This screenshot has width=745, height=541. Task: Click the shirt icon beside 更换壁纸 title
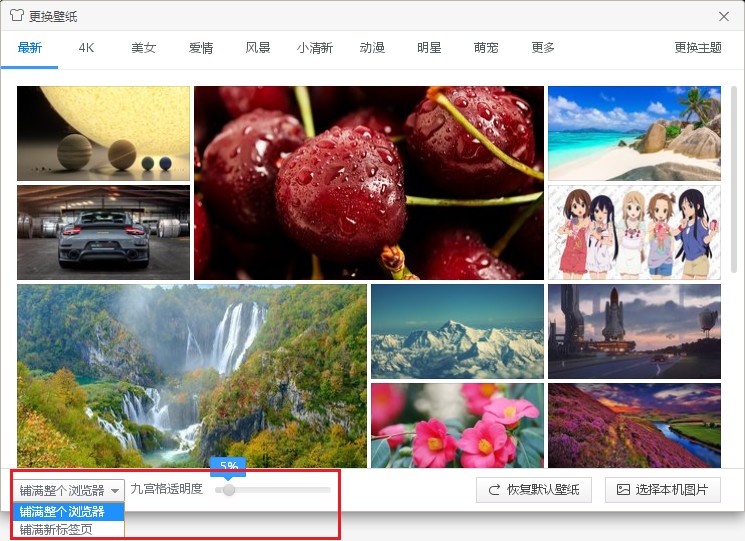tap(16, 16)
